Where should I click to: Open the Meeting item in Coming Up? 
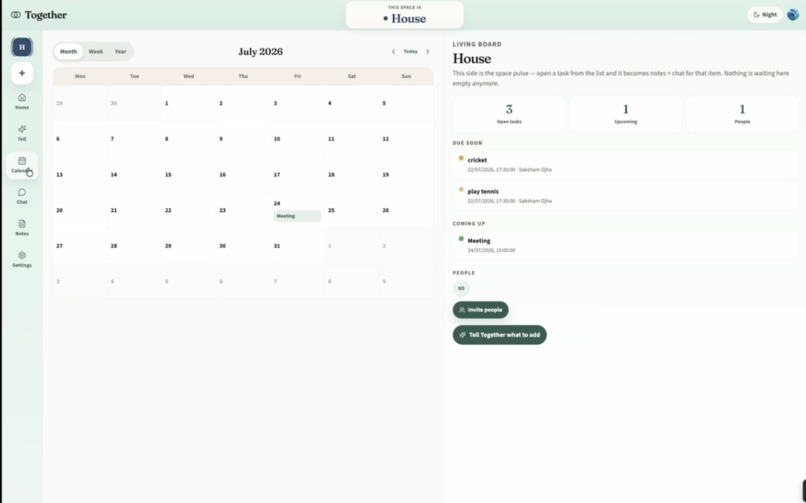tap(625, 245)
